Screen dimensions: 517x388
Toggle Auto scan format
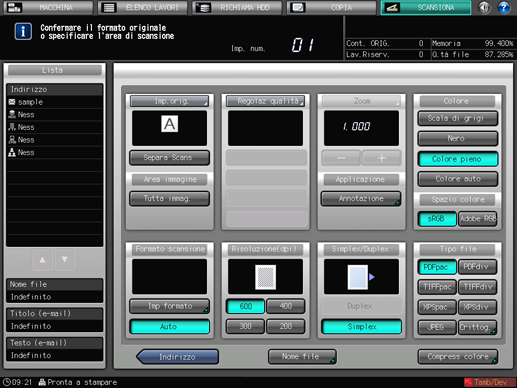(169, 327)
